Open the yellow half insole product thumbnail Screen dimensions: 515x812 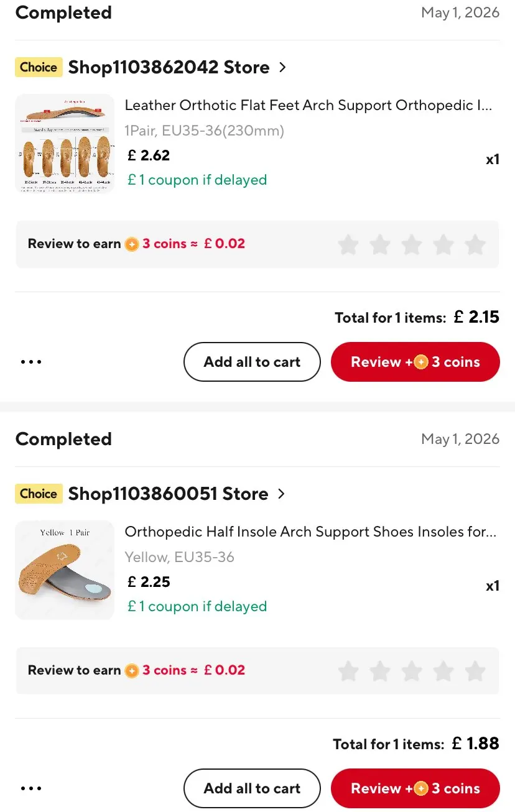[65, 570]
